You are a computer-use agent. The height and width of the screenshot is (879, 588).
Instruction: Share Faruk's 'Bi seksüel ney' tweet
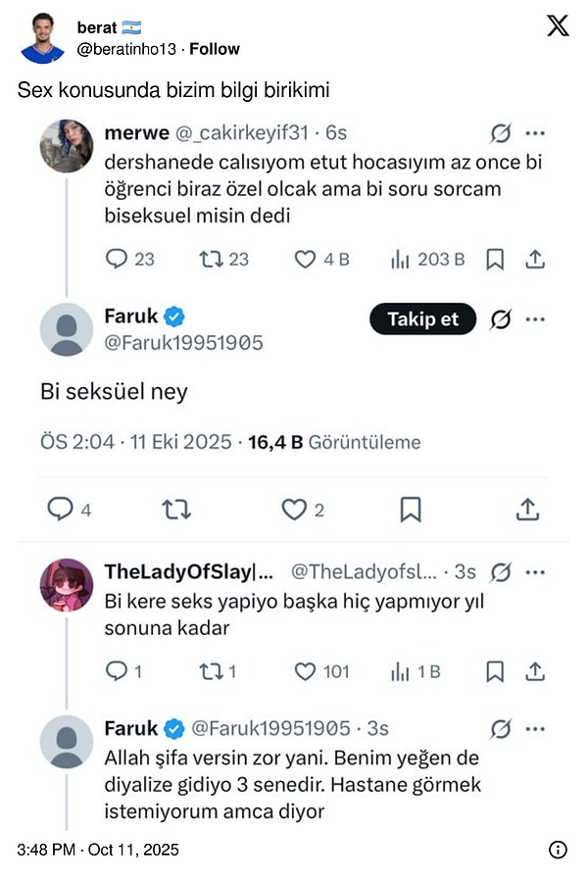(x=528, y=508)
